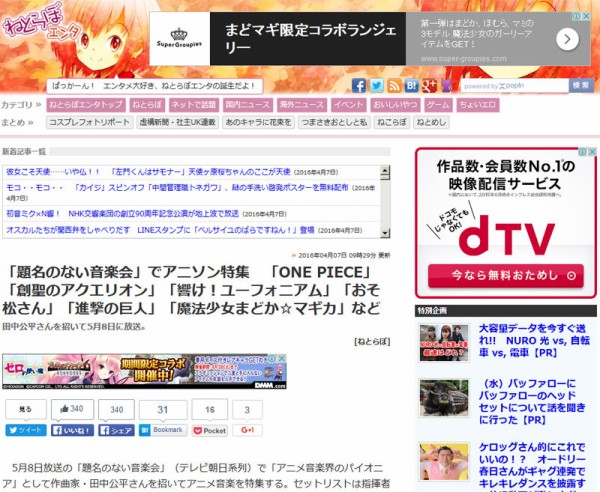
Task: Click the 見る tweet count bubble
Action: [x=26, y=409]
